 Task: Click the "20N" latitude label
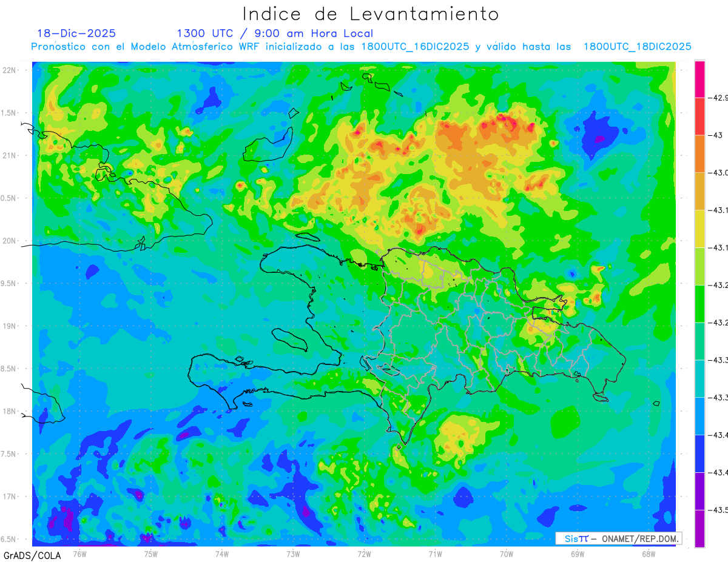tap(10, 241)
